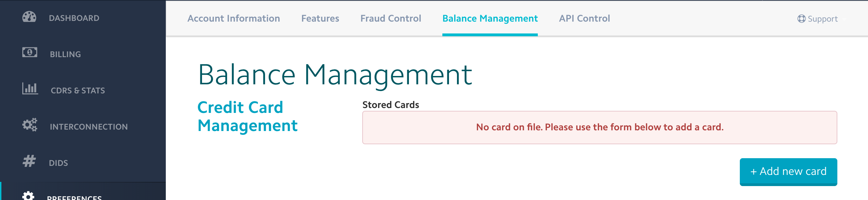Open the CDRs & Stats chart icon
The width and height of the screenshot is (868, 200).
pyautogui.click(x=30, y=89)
